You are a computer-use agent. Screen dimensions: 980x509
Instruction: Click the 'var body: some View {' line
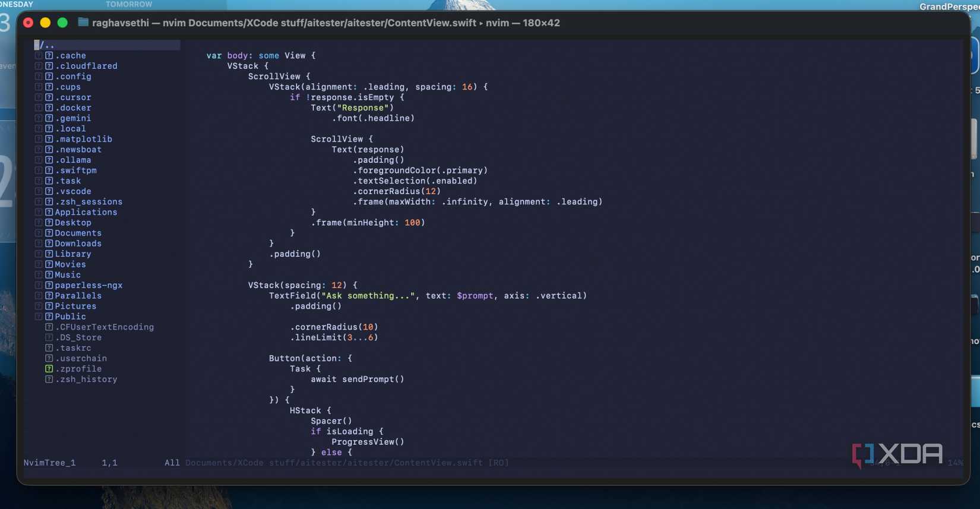(x=261, y=56)
